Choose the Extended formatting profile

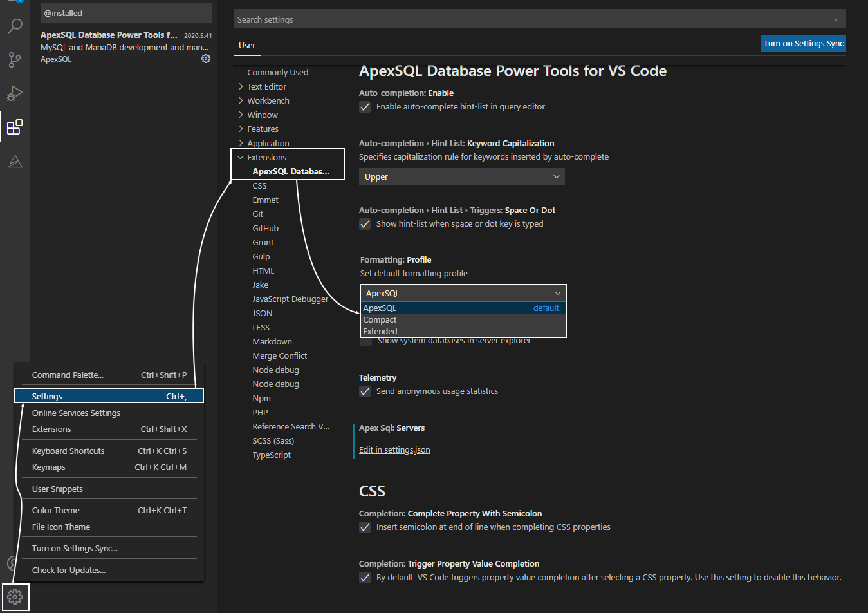pos(463,332)
